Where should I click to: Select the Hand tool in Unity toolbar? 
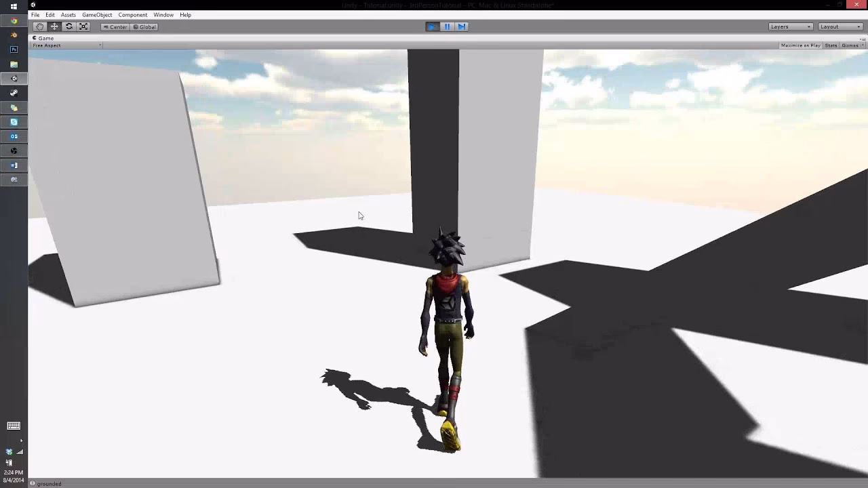pyautogui.click(x=39, y=26)
